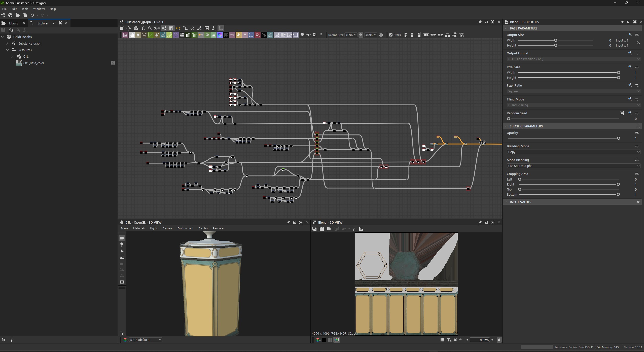Add a Levels node (histogram icon)

coord(213,35)
